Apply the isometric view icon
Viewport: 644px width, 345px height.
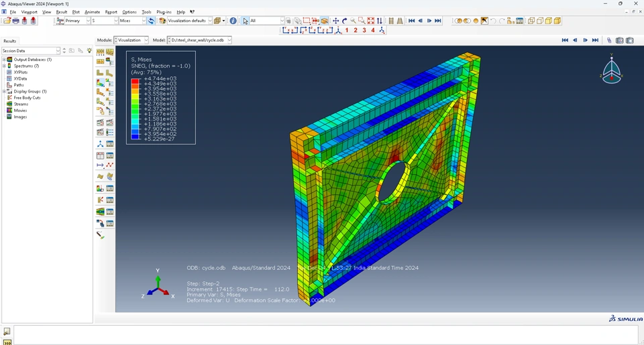point(338,30)
